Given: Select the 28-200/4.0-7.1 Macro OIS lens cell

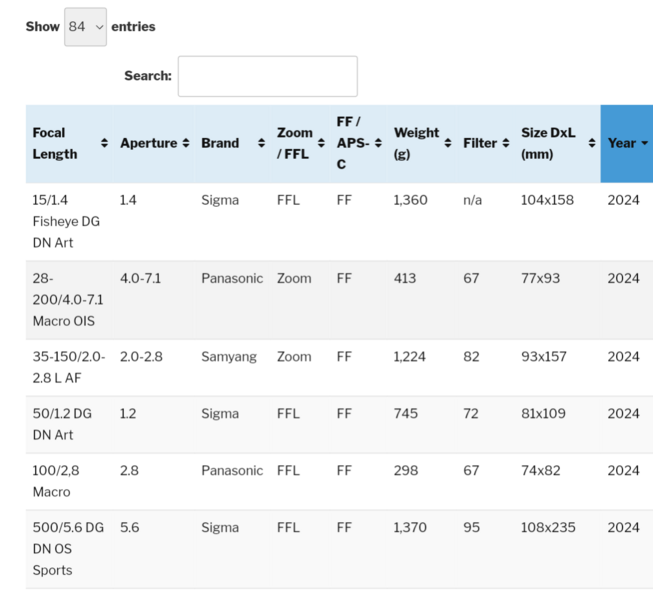Looking at the screenshot, I should tap(66, 300).
